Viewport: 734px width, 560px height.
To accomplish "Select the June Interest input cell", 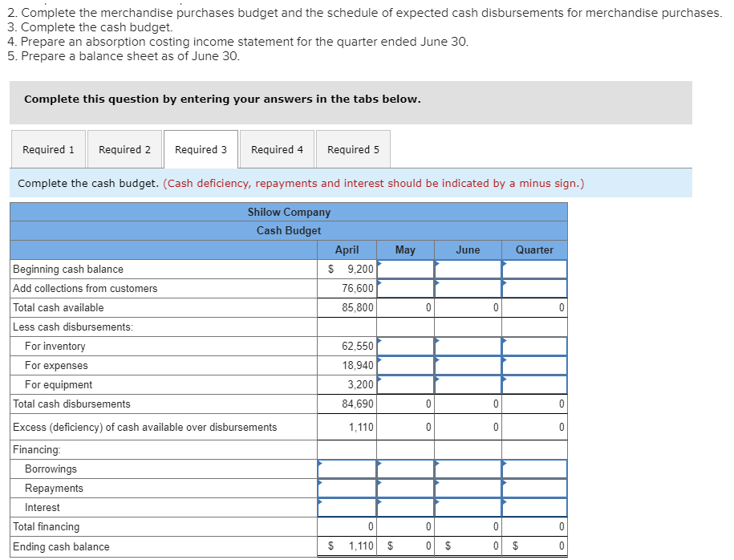I will [x=468, y=507].
